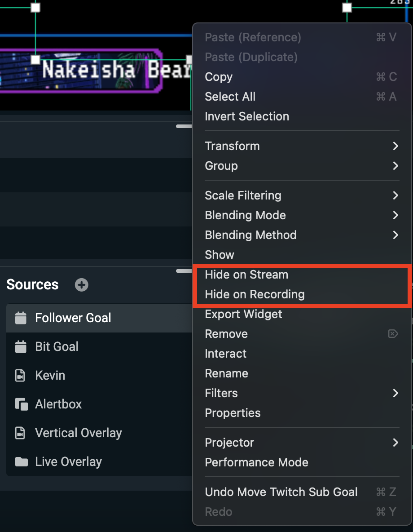The image size is (413, 532).
Task: Expand the Filters submenu arrow
Action: [x=395, y=393]
